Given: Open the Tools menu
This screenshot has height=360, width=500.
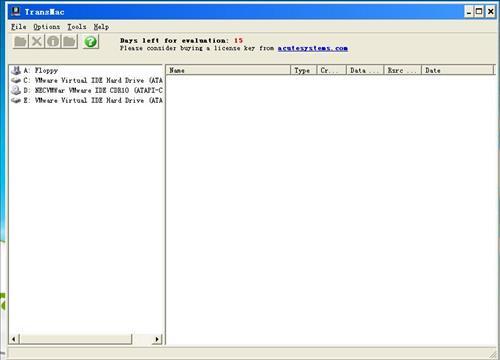Looking at the screenshot, I should click(x=77, y=27).
